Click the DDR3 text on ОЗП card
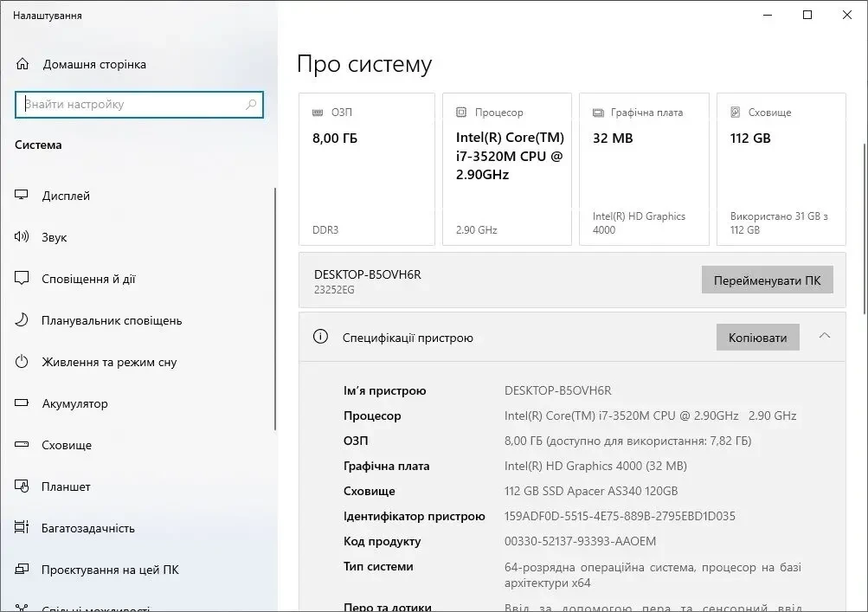868x612 pixels. [x=325, y=229]
